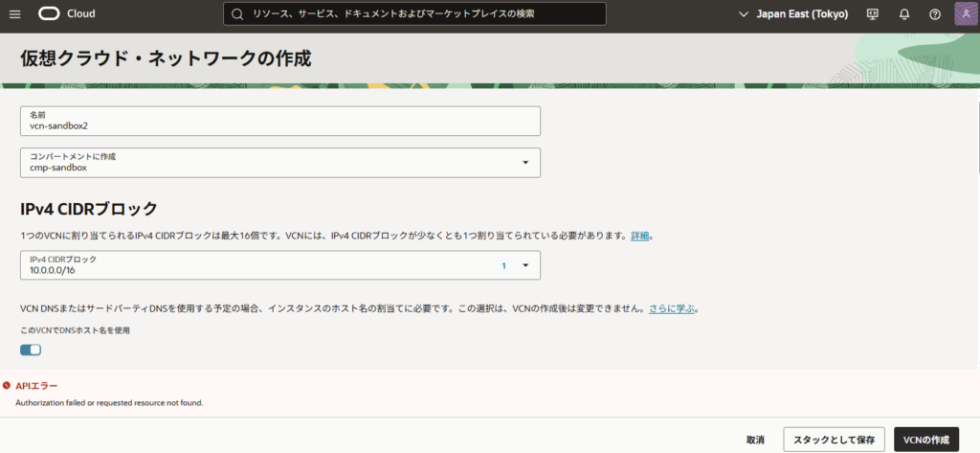Click the VCNの作成 button
Screen dimensions: 980x453
(x=925, y=440)
